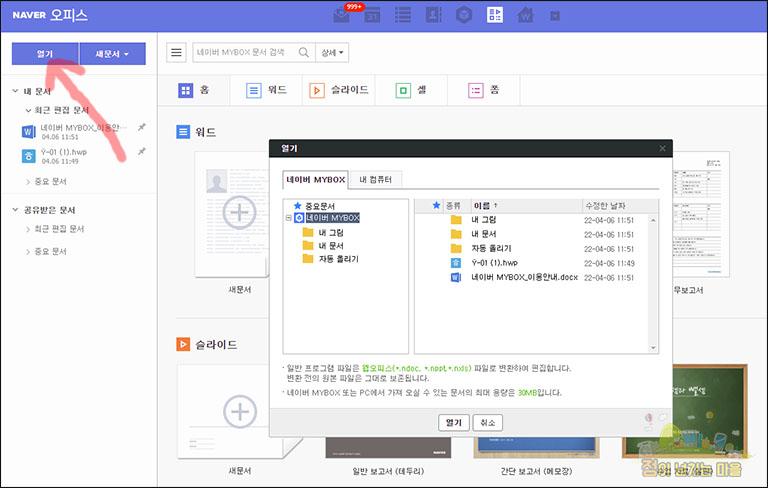Select 네이버 MYBOX root in dialog tree
The image size is (768, 488).
333,218
